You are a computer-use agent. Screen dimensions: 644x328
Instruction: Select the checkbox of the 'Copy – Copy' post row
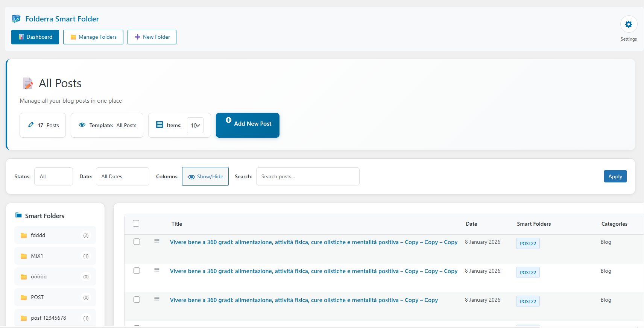tap(137, 300)
